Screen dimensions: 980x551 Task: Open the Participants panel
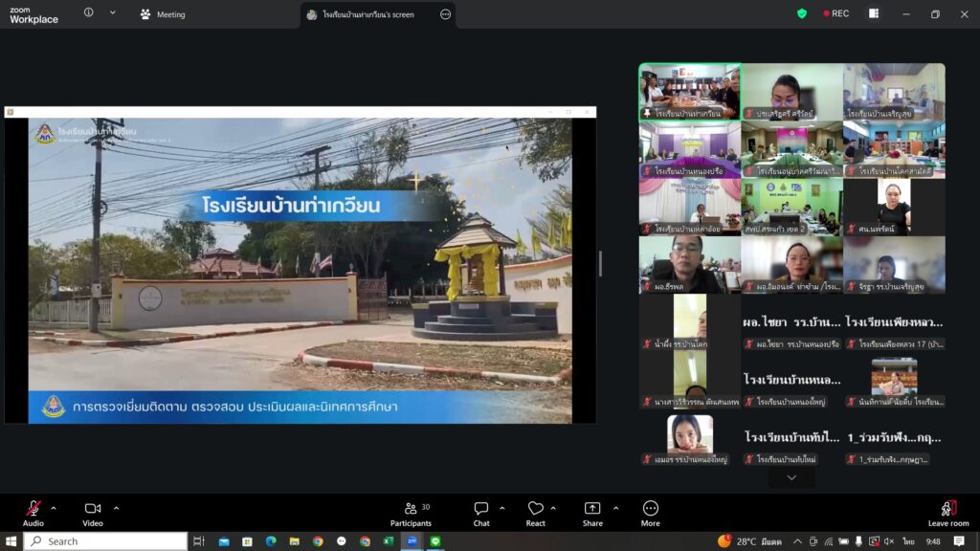point(411,512)
